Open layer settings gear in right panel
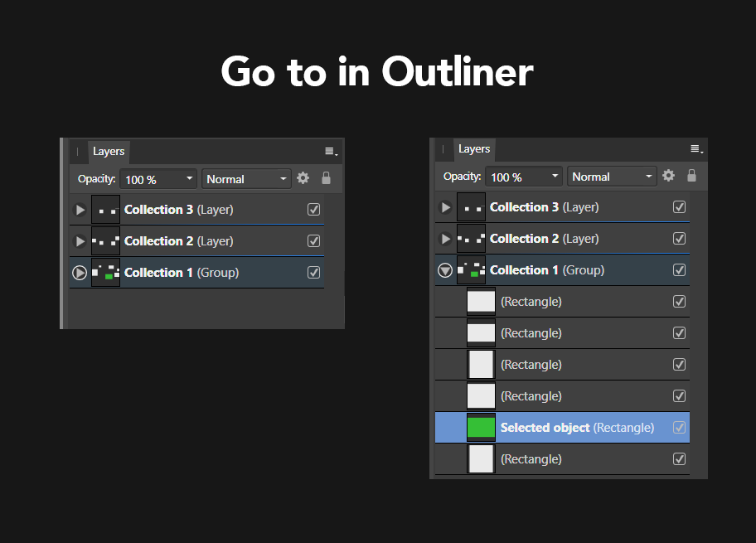The width and height of the screenshot is (756, 543). pyautogui.click(x=668, y=176)
